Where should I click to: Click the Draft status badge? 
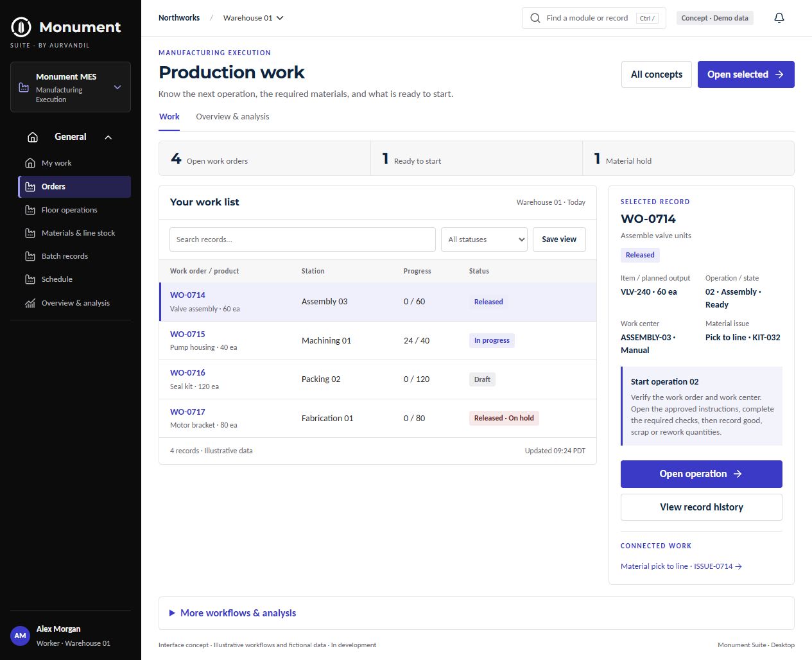pos(482,379)
